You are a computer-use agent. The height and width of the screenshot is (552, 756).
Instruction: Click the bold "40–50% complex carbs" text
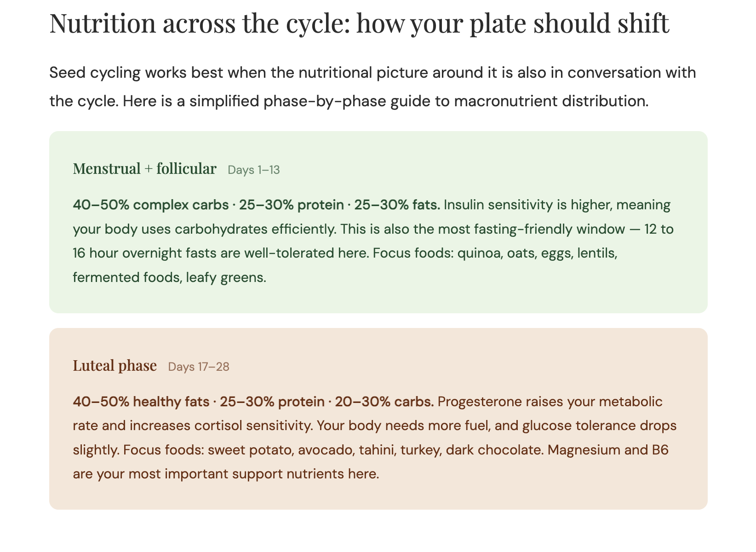point(150,205)
